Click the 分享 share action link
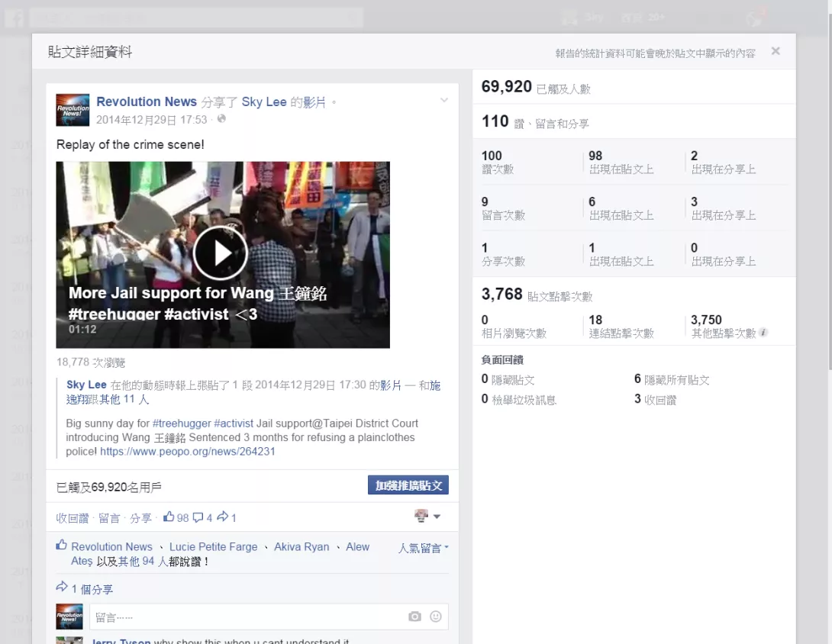 pos(140,518)
